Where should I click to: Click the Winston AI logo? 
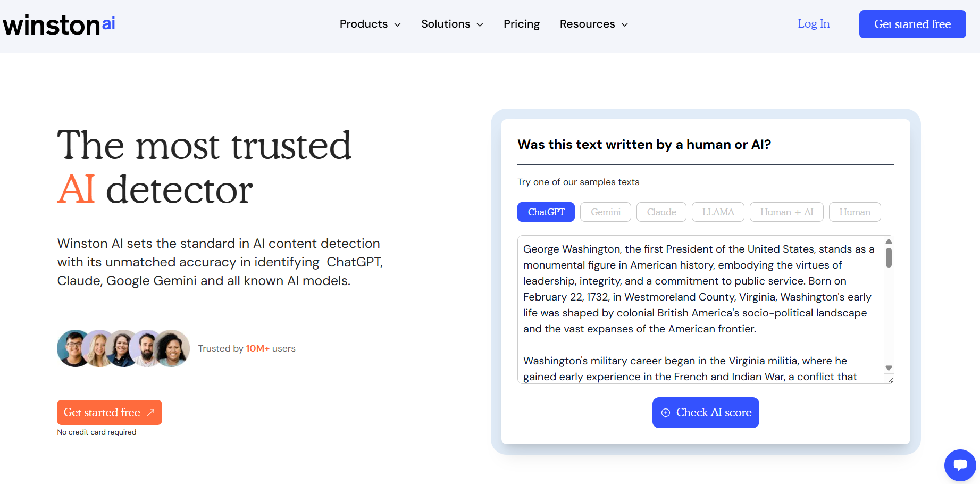point(59,25)
